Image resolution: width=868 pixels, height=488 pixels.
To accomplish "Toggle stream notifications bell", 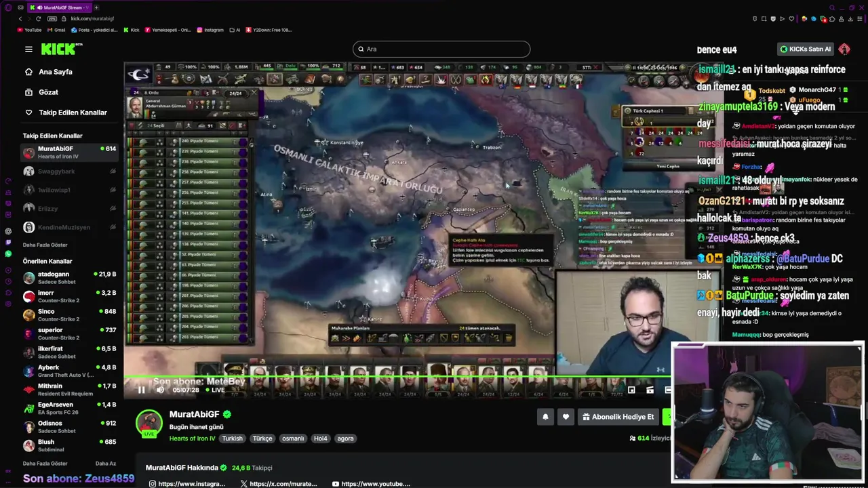I will (545, 417).
